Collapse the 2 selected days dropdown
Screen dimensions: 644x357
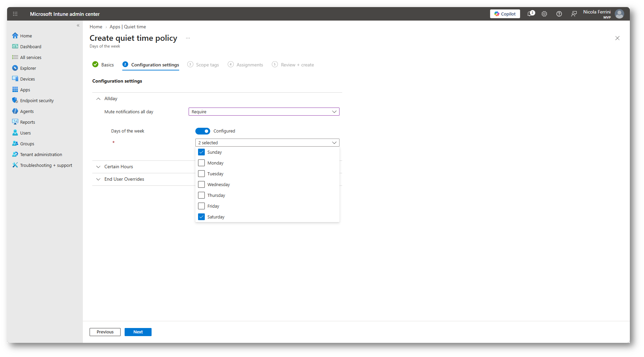[267, 143]
